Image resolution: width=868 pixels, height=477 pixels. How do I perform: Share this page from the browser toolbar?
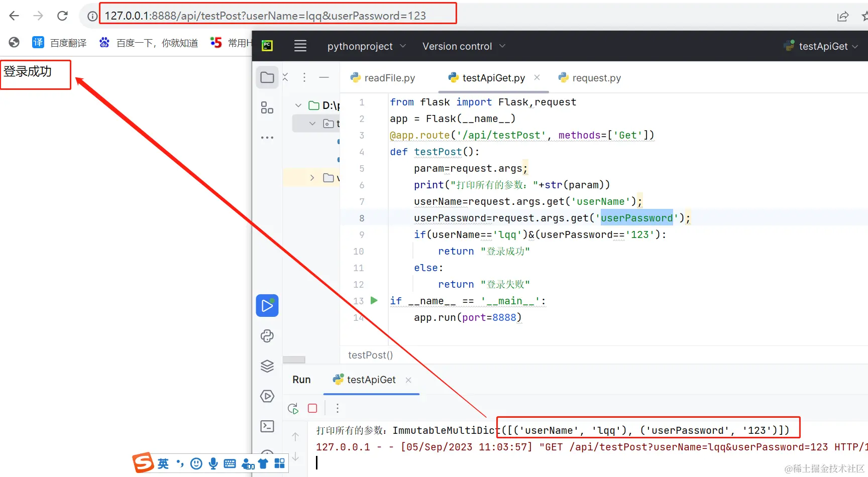[843, 16]
